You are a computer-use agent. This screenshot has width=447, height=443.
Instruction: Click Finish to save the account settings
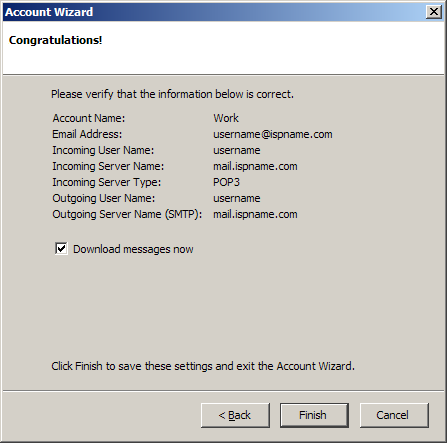point(314,415)
